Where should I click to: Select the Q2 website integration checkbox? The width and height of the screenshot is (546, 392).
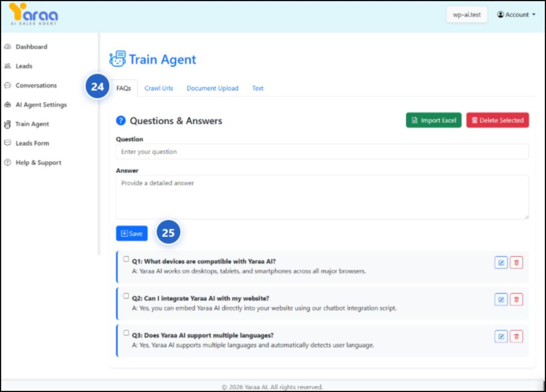coord(126,296)
